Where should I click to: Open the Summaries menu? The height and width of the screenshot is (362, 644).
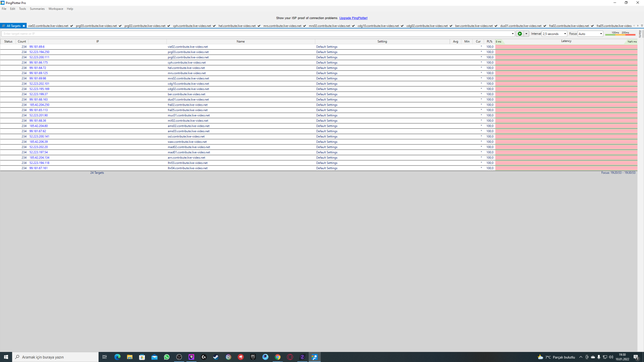[37, 9]
